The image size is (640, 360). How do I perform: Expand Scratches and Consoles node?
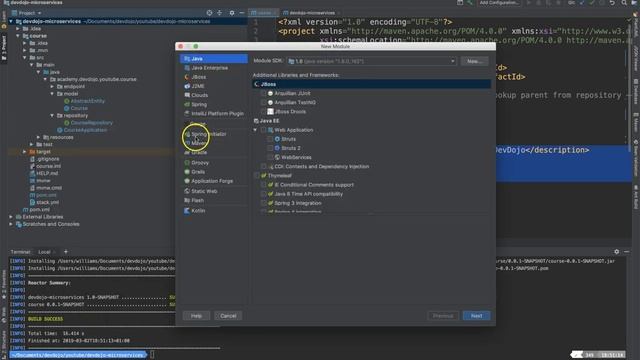[11, 224]
